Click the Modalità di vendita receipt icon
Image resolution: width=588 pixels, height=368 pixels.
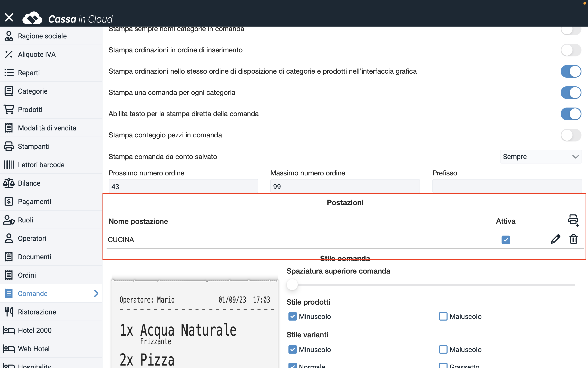(x=9, y=128)
